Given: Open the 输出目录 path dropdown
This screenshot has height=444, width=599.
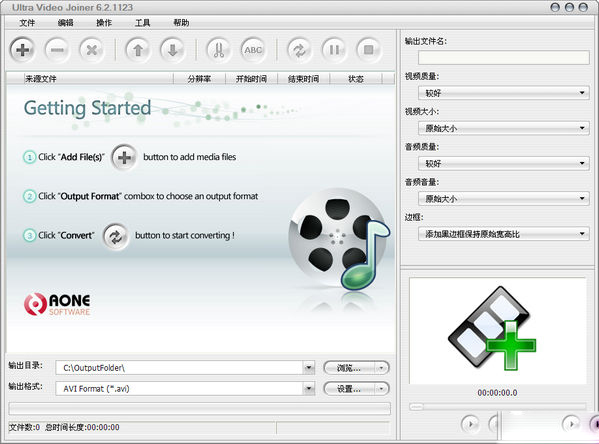Looking at the screenshot, I should pos(309,368).
